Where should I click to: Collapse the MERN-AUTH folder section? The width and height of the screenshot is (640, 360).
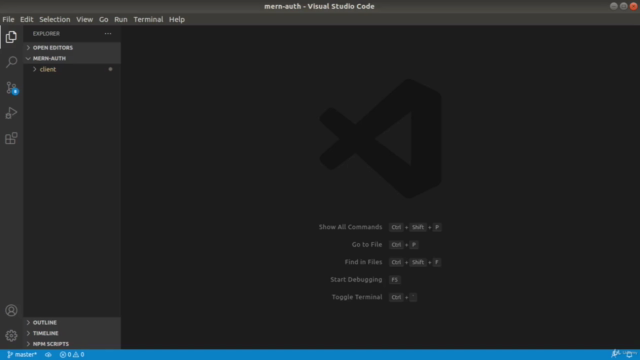72,58
